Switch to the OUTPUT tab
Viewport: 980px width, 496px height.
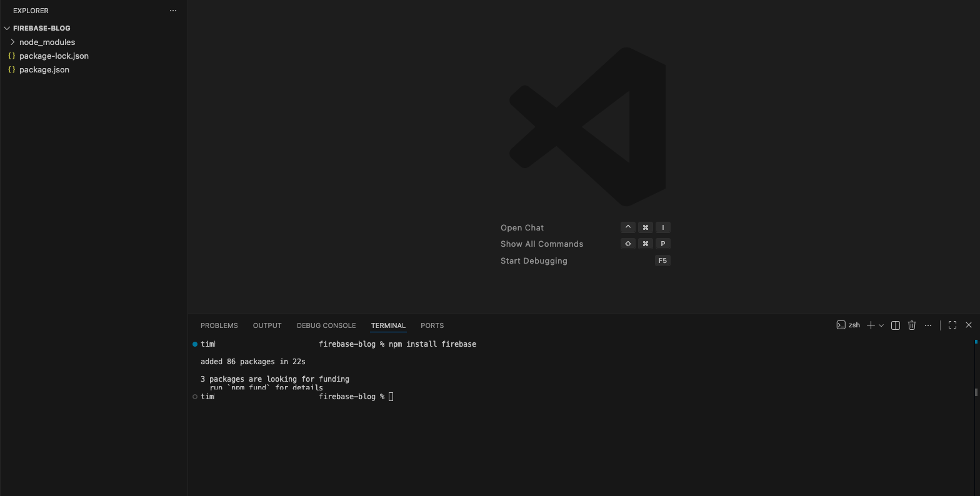tap(267, 325)
